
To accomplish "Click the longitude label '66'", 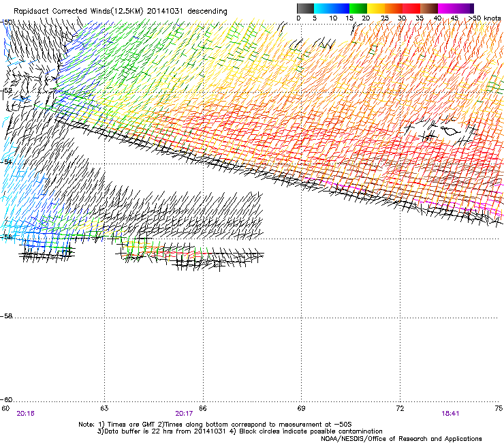I will (202, 408).
